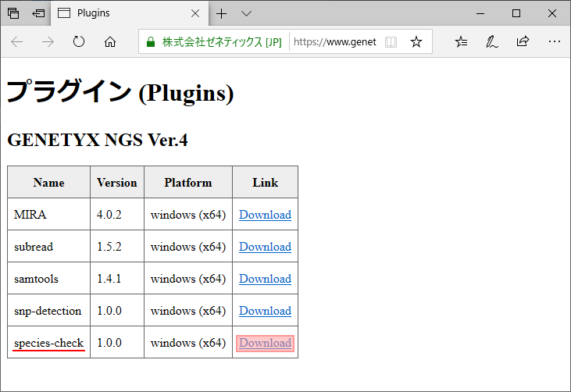571x392 pixels.
Task: Select the species-check name cell
Action: click(x=48, y=343)
